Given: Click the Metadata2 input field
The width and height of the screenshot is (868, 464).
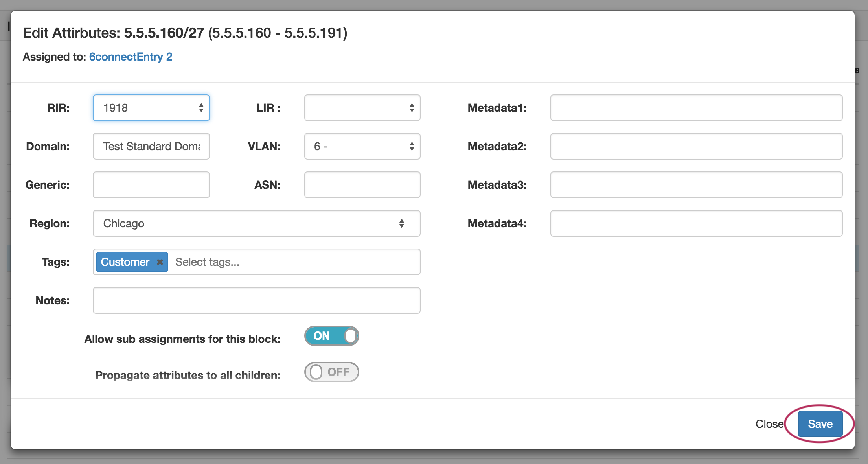Looking at the screenshot, I should point(696,146).
